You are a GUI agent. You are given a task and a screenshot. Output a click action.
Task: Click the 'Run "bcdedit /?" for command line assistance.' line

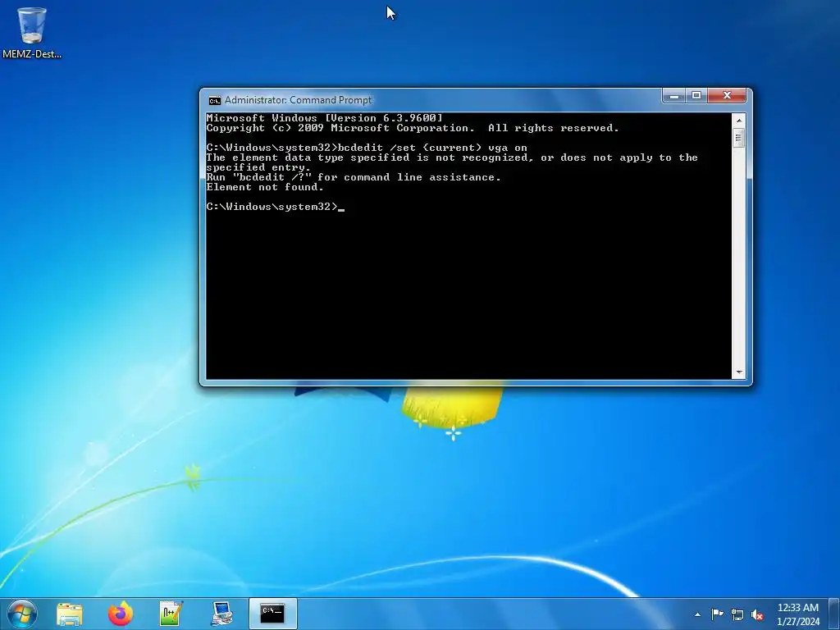(354, 177)
